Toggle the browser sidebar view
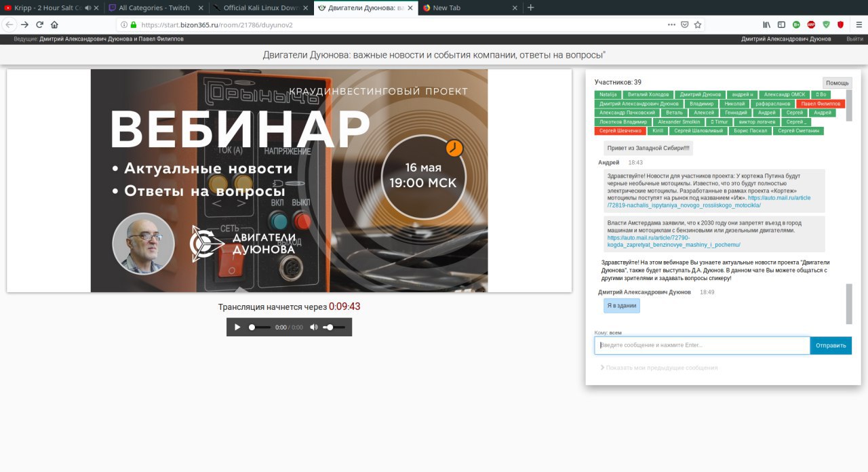The height and width of the screenshot is (472, 868). pos(781,24)
